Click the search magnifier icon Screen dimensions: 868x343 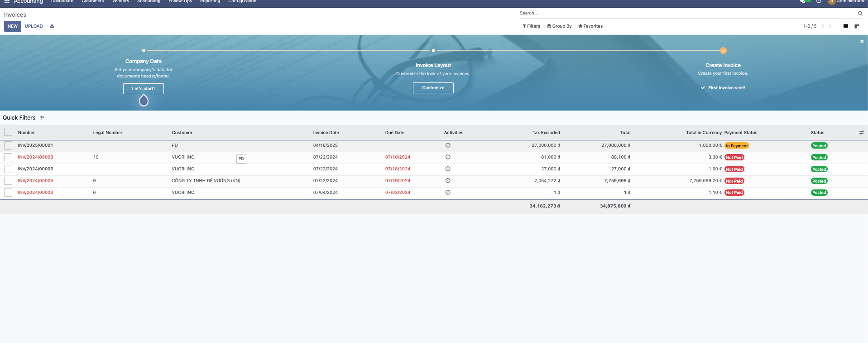coord(860,14)
